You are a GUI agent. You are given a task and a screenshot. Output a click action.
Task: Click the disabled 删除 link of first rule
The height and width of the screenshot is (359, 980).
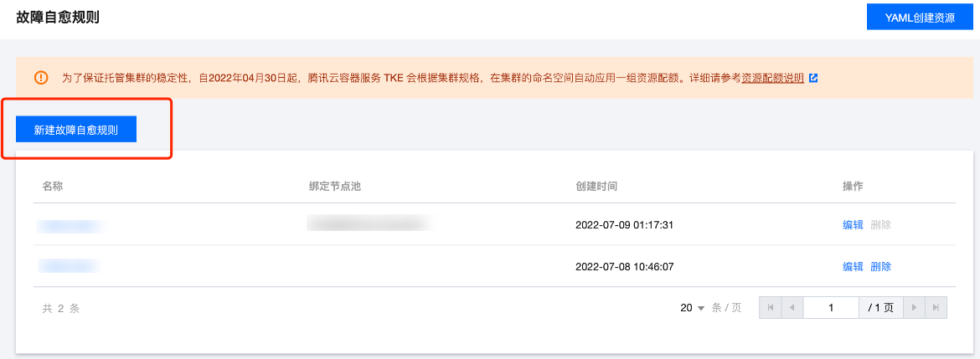880,225
